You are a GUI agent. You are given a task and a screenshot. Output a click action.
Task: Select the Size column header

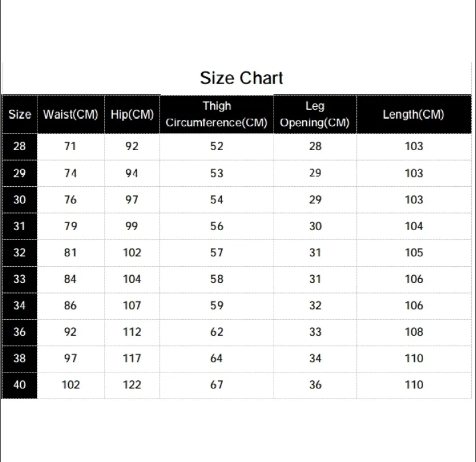click(20, 114)
